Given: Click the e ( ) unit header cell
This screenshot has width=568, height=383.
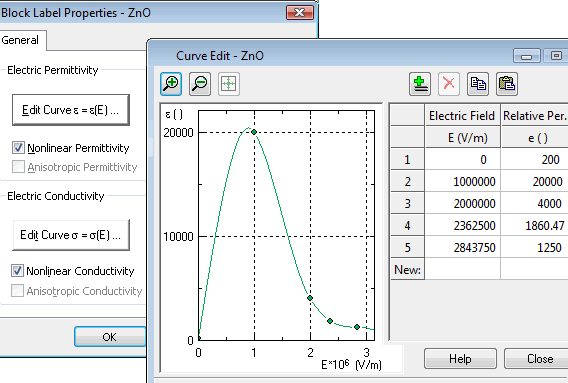Looking at the screenshot, I should (535, 138).
